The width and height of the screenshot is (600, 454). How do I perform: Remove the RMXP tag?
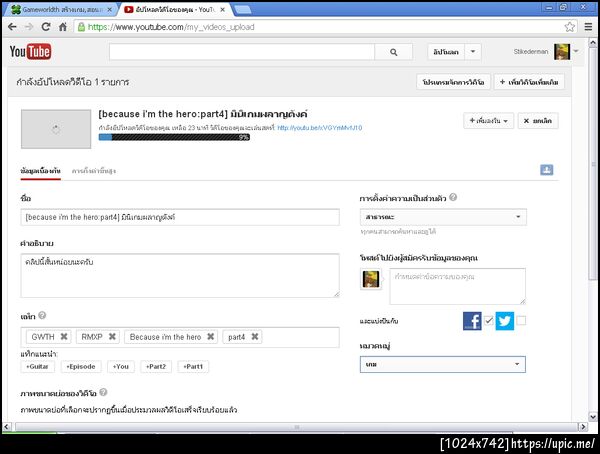click(112, 336)
